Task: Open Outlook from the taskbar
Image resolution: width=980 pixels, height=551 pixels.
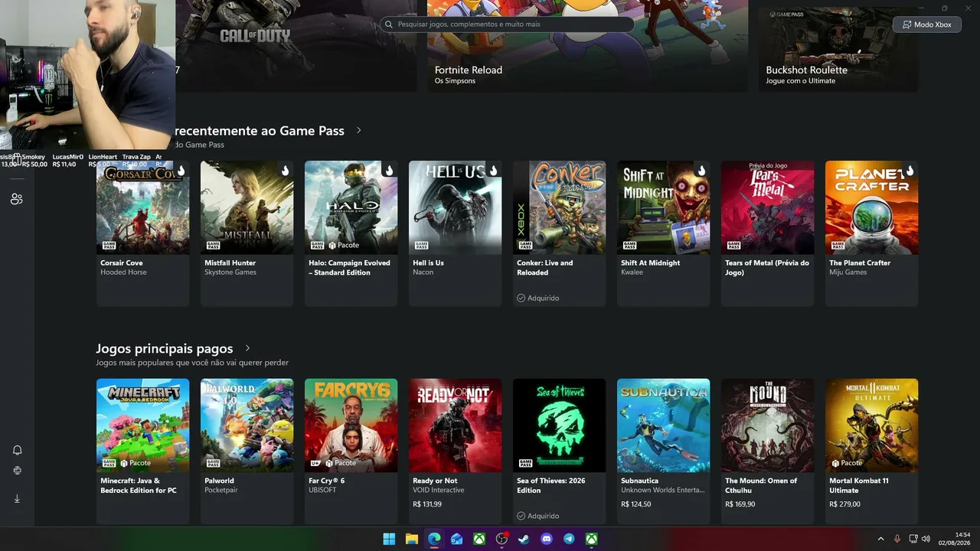Action: click(456, 539)
